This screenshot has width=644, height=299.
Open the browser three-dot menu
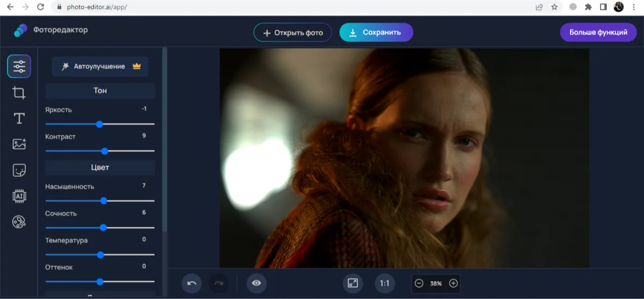(x=634, y=7)
